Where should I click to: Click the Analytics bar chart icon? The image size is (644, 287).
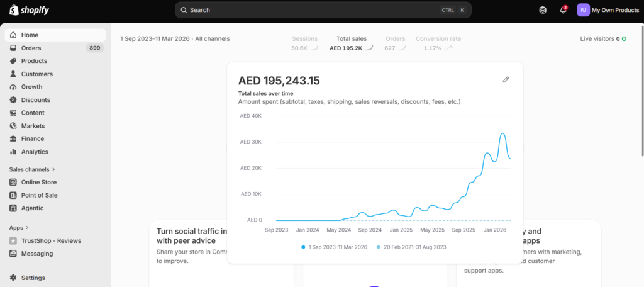[x=13, y=152]
